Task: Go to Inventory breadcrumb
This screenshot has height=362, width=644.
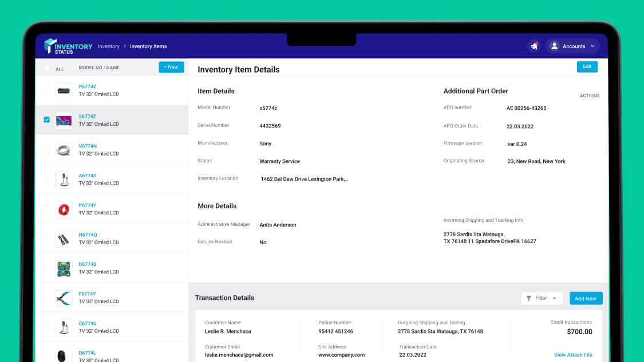Action: (108, 46)
